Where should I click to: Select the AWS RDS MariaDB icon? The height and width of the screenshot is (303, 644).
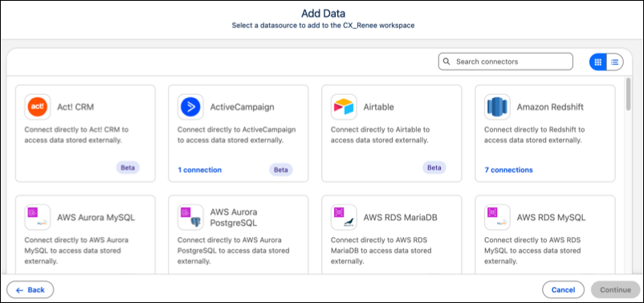pos(344,217)
